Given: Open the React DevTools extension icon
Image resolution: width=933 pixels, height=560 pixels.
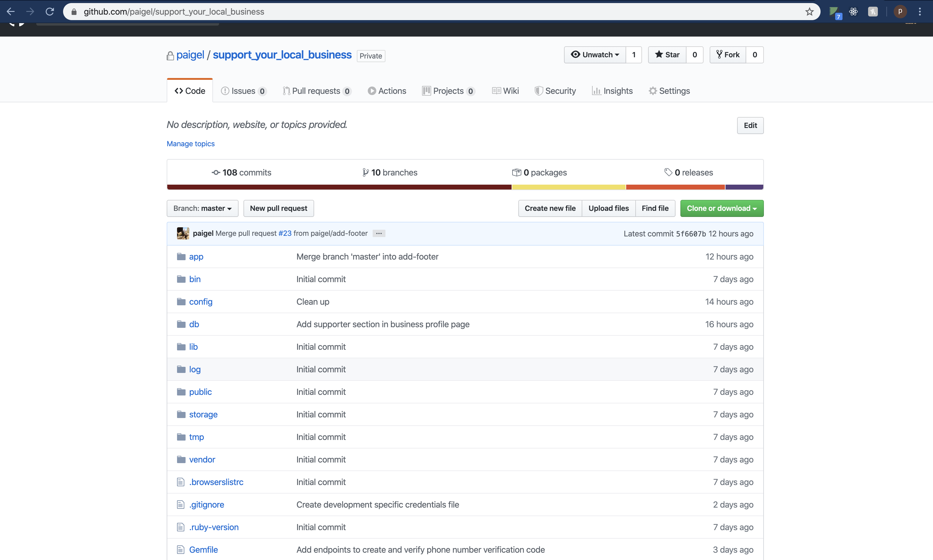Looking at the screenshot, I should click(853, 12).
